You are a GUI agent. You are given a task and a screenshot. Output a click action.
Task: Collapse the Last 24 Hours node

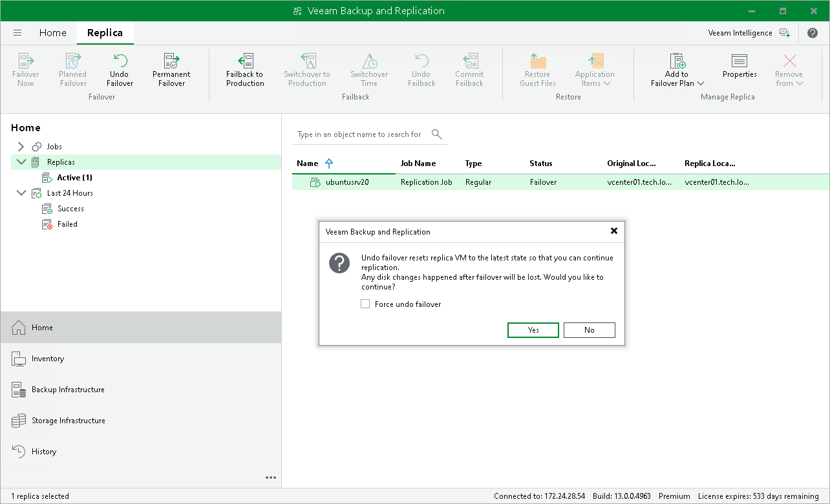point(21,193)
